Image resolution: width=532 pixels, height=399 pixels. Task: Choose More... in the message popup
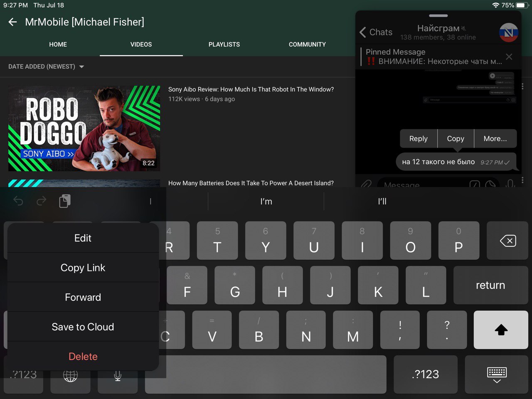(x=495, y=139)
